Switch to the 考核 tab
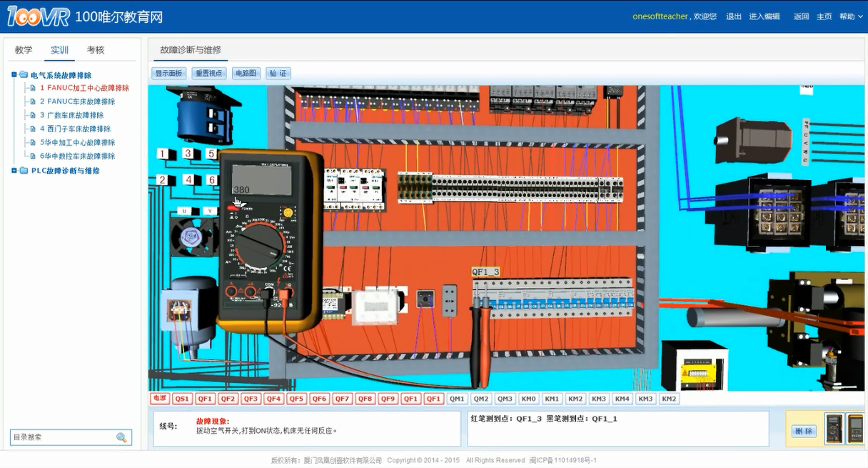Screen dimensions: 868x468 [x=96, y=50]
